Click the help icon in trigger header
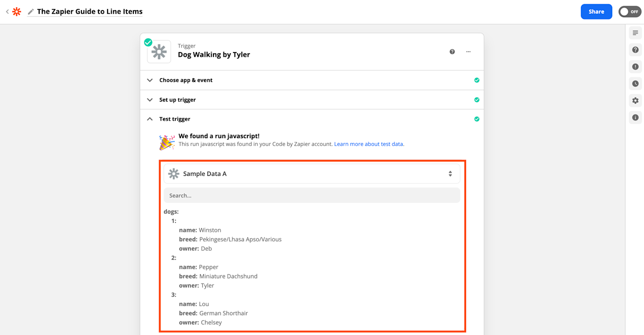This screenshot has height=335, width=644. click(452, 52)
